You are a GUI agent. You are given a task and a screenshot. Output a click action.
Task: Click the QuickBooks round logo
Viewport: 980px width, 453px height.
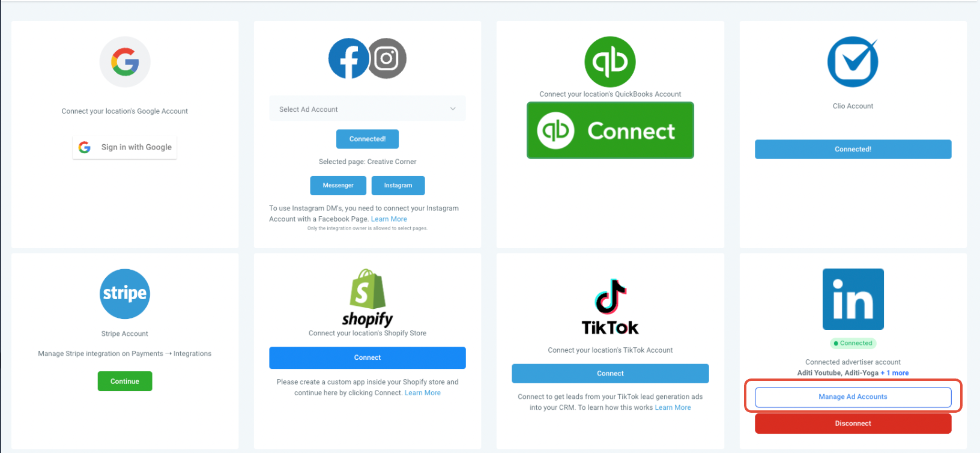click(x=610, y=62)
